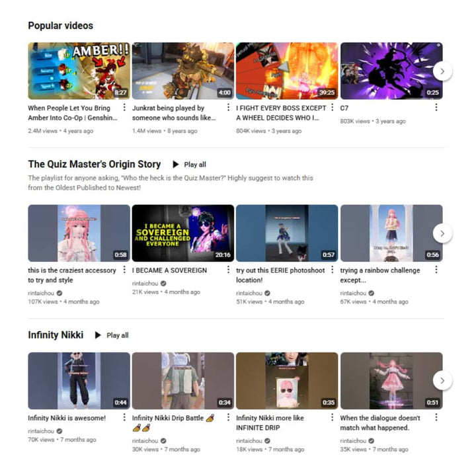Screen dimensions: 476x476
Task: Open Amber Co-Op Genshin video thumbnail
Action: (79, 71)
